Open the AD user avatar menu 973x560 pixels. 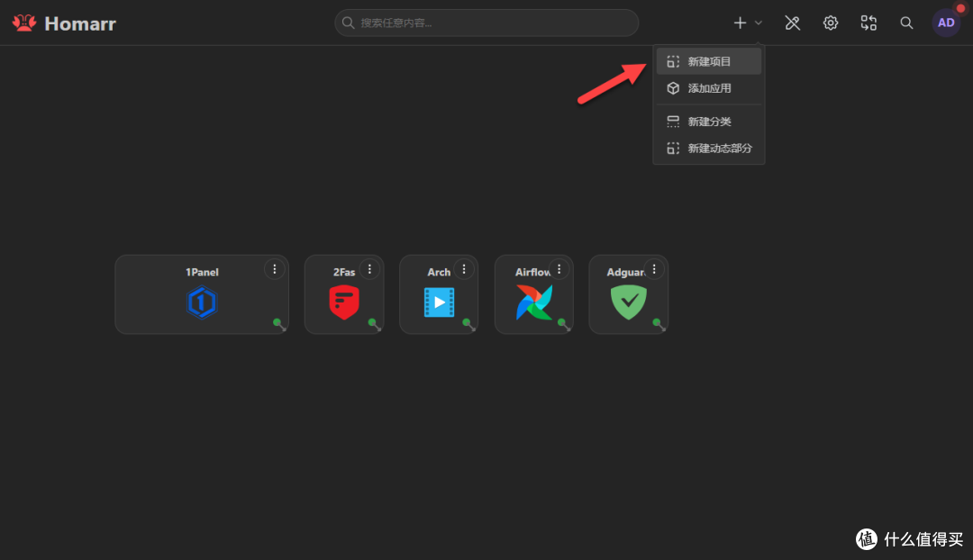click(946, 23)
